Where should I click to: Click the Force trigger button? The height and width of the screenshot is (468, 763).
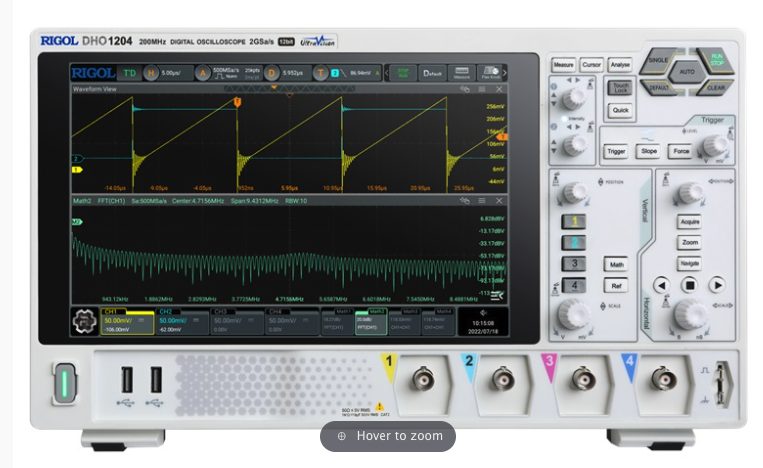[x=681, y=151]
